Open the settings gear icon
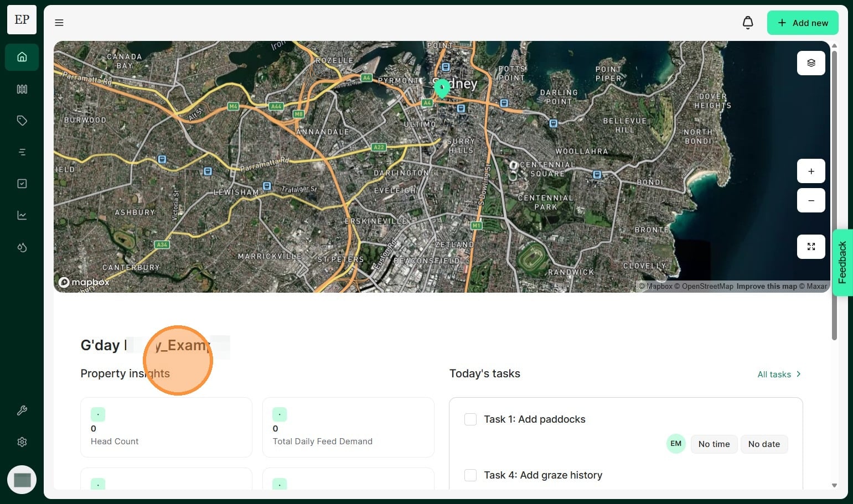Viewport: 853px width, 504px height. click(22, 442)
